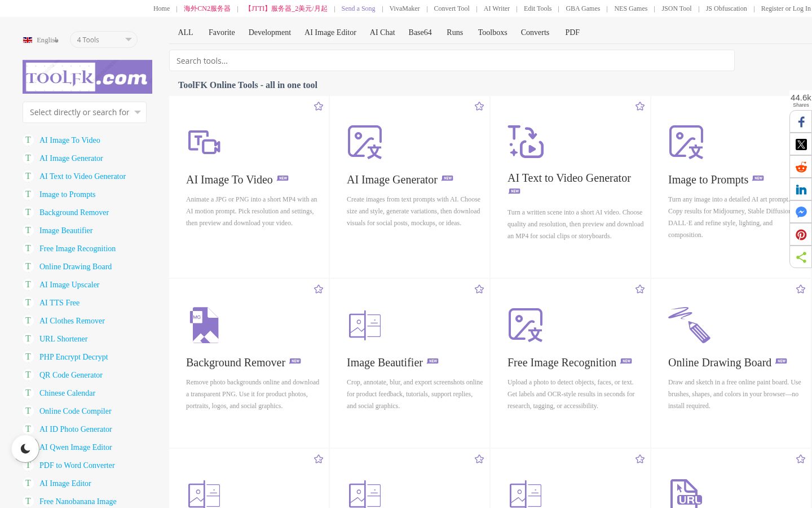Click the Background Remover card icon
Screen dimensions: 812x508
(x=204, y=325)
